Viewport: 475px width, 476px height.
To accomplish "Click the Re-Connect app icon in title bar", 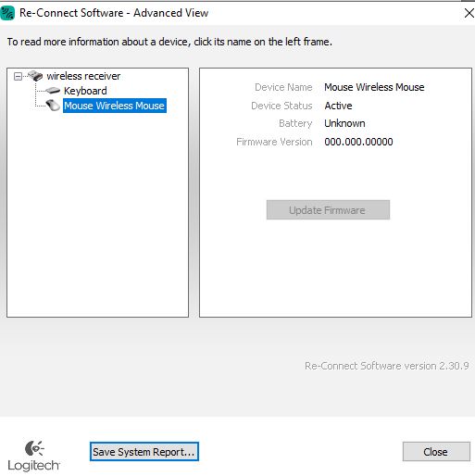I will point(7,13).
